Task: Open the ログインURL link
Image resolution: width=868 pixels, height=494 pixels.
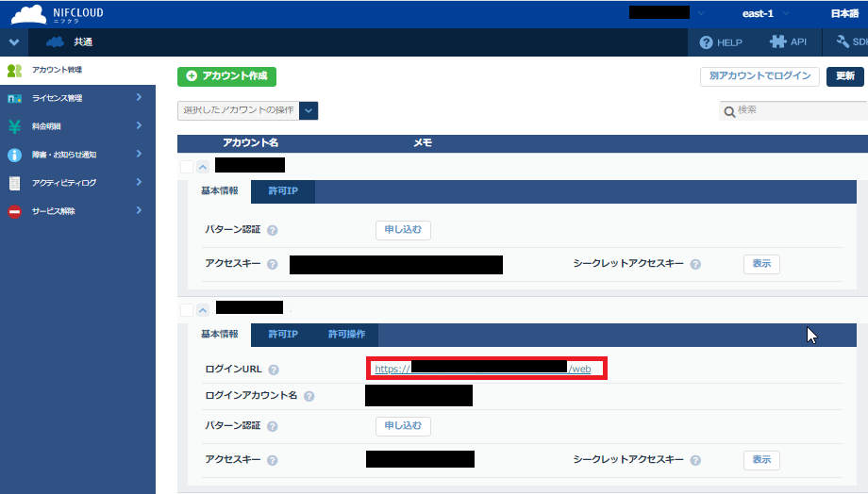Action: pyautogui.click(x=483, y=369)
